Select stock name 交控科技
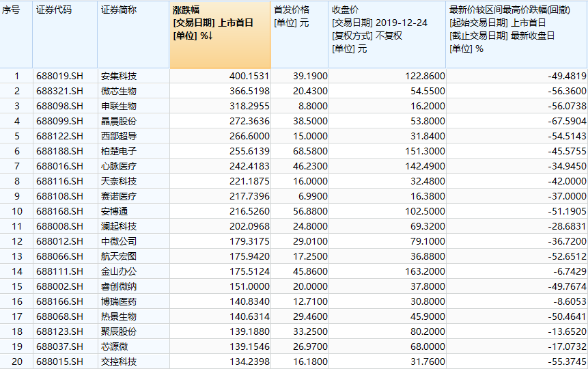Screen dimensions: 588x369 [119, 361]
